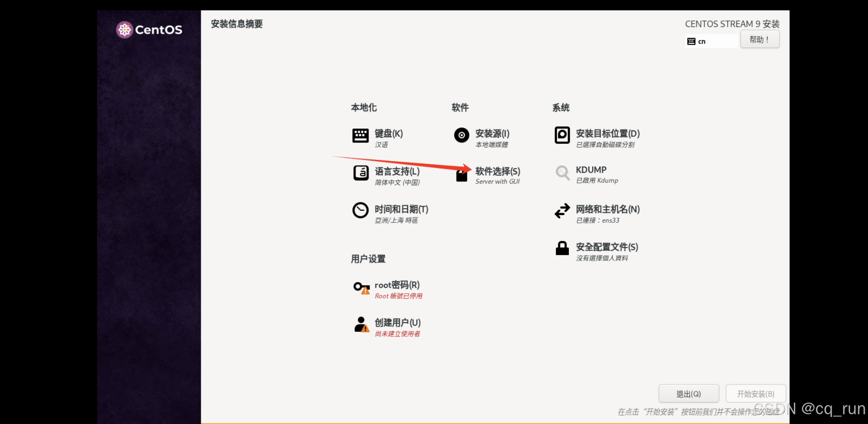Open 创建用户(U) user creation
Image resolution: width=868 pixels, height=424 pixels.
pos(397,323)
